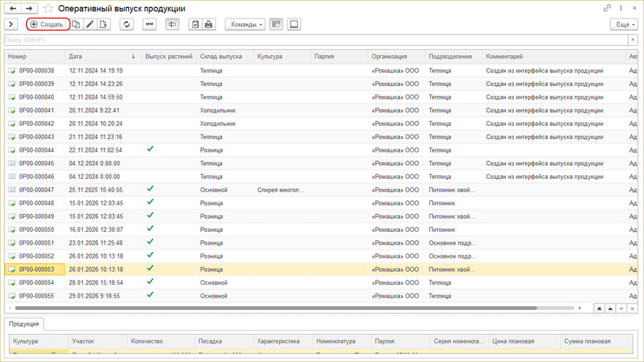The width and height of the screenshot is (644, 362).
Task: Toggle the bottom detail panel view button
Action: 293,24
